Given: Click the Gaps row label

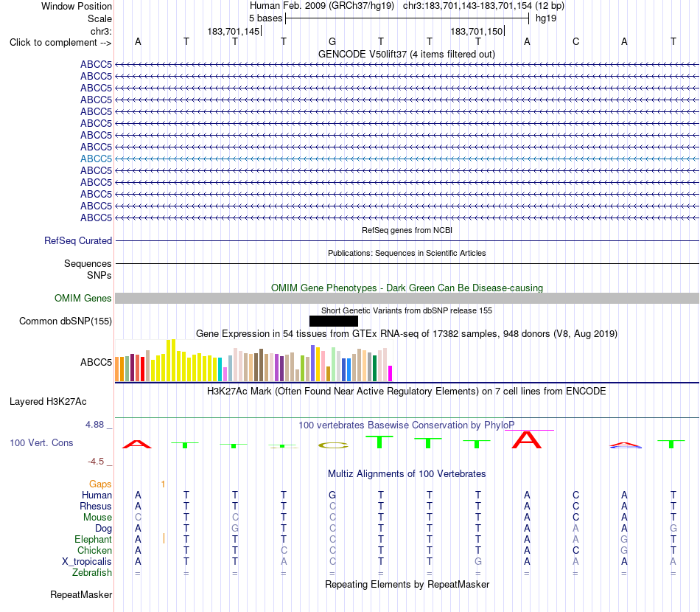Looking at the screenshot, I should tap(100, 484).
